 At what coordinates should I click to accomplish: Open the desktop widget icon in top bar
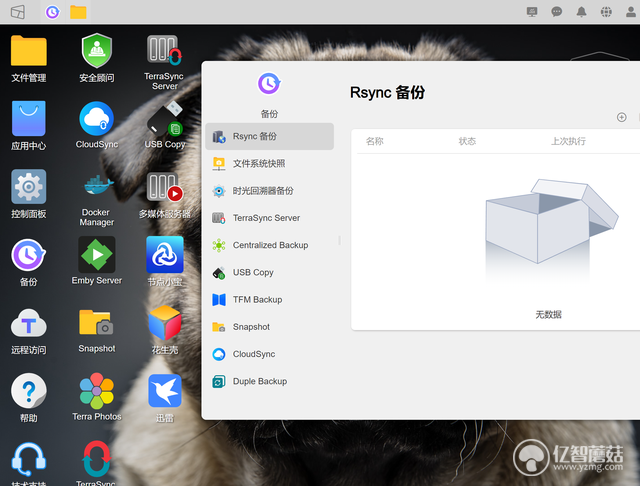(x=18, y=12)
